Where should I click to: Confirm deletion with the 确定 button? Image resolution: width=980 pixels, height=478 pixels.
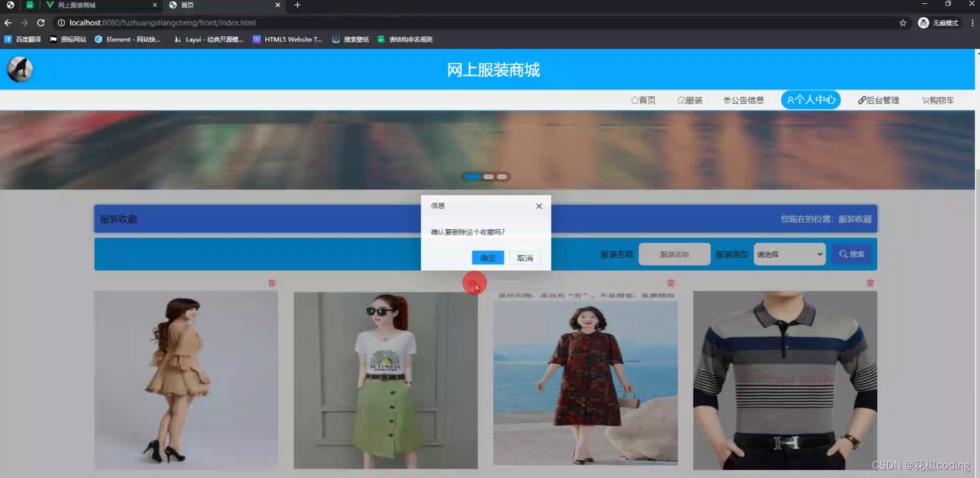(487, 258)
